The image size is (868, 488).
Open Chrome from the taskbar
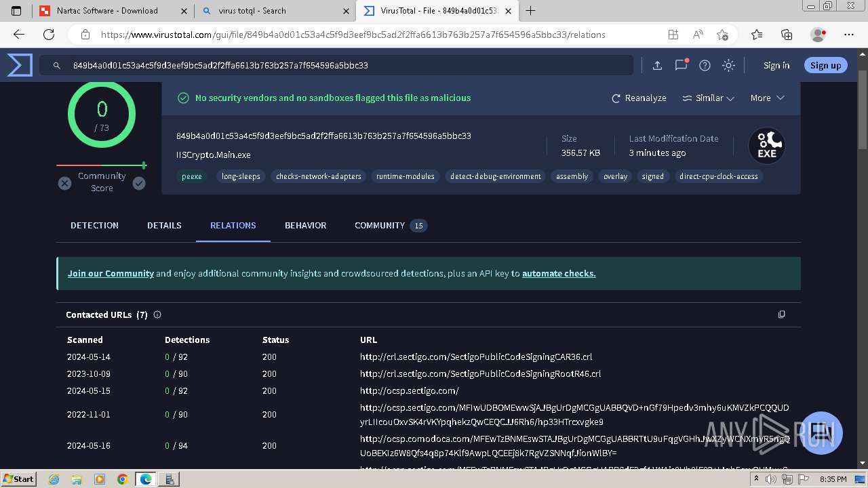pos(122,479)
